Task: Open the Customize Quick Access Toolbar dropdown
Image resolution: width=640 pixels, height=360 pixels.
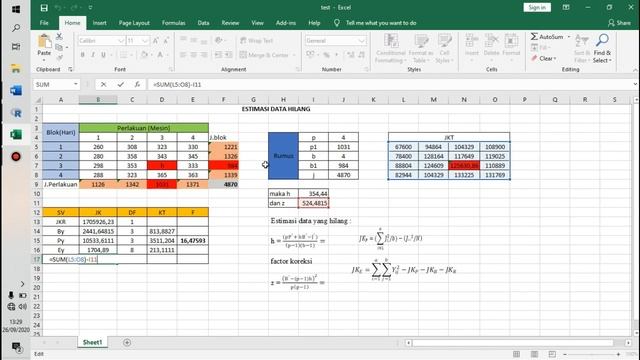Action: [90, 8]
